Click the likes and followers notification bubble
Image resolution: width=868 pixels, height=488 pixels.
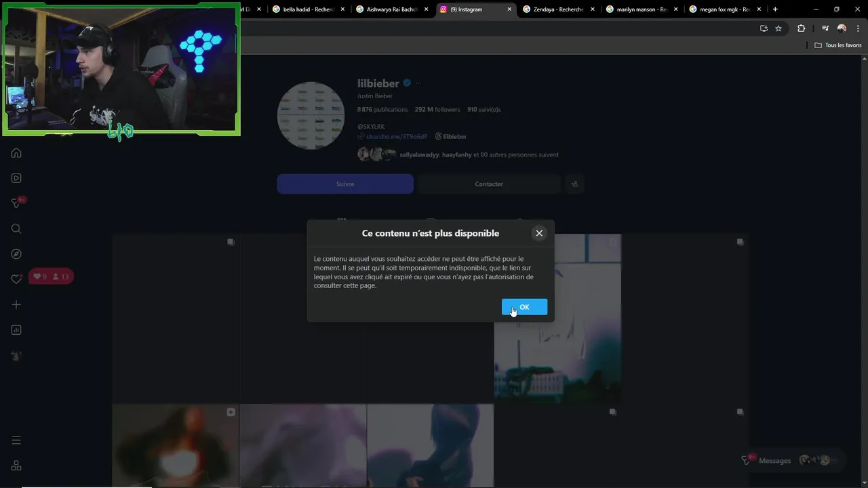point(51,277)
